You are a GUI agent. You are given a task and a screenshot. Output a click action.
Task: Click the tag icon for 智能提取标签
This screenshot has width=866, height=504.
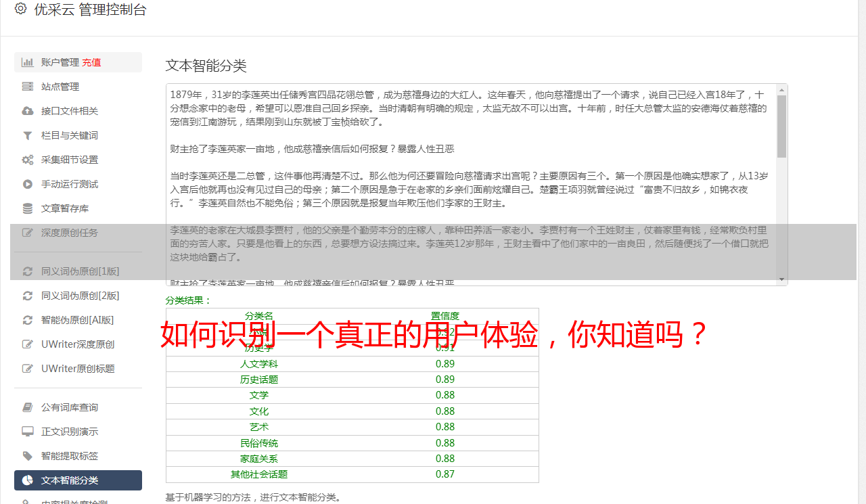tap(28, 456)
